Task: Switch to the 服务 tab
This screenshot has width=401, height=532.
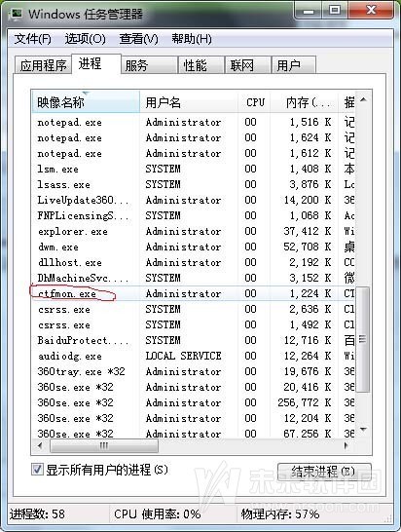Action: (149, 65)
